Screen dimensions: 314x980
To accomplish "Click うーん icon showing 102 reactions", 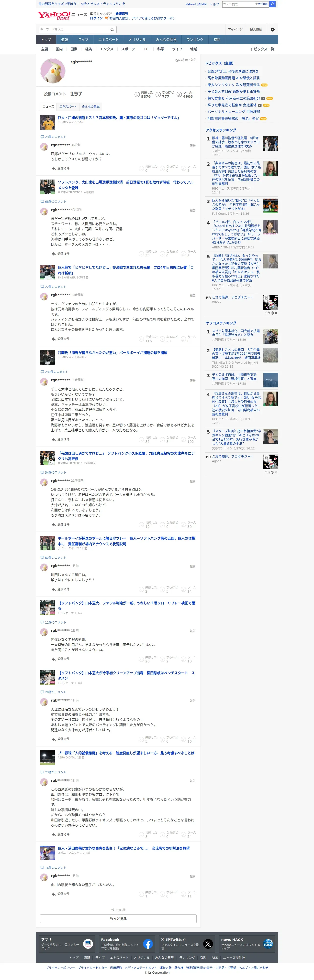I will [183, 439].
